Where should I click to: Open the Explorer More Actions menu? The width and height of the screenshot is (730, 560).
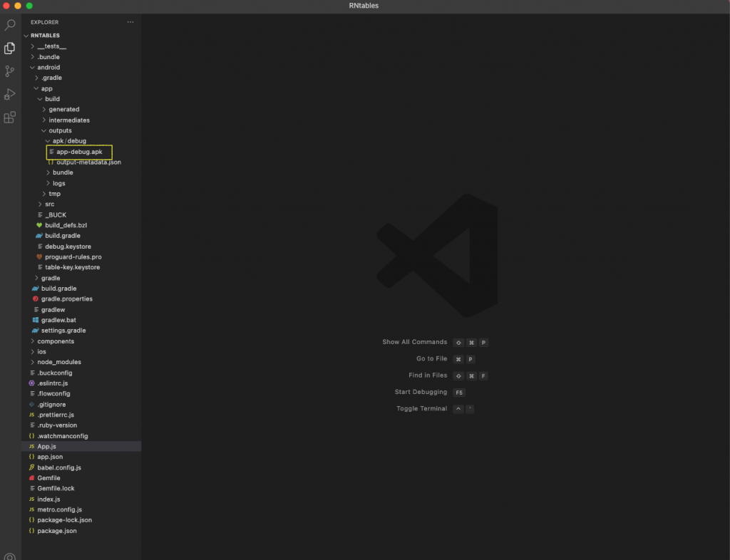tap(130, 22)
